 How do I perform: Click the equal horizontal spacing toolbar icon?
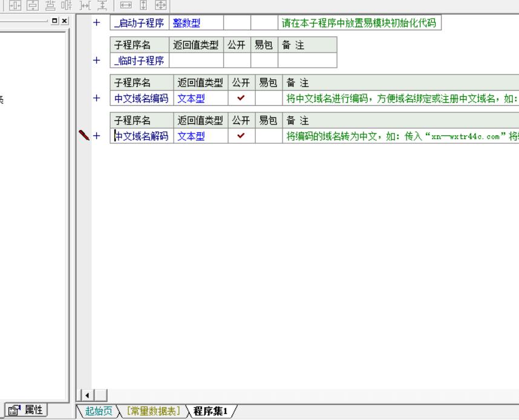point(85,5)
